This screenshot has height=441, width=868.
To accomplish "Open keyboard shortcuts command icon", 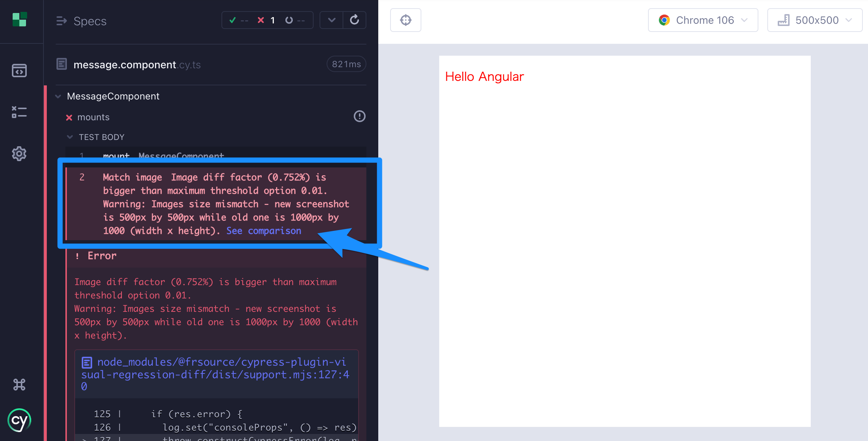I will (19, 385).
